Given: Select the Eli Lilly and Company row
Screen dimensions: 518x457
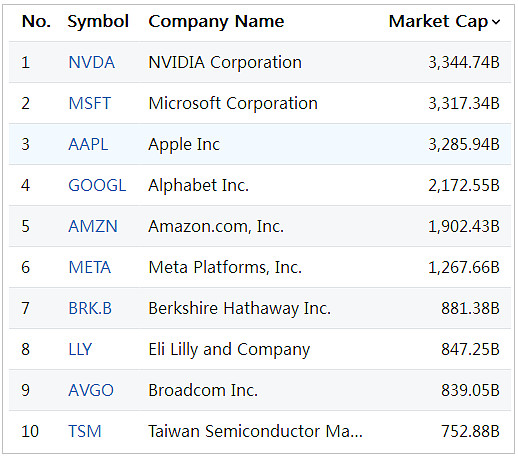Looking at the screenshot, I should [x=260, y=349].
